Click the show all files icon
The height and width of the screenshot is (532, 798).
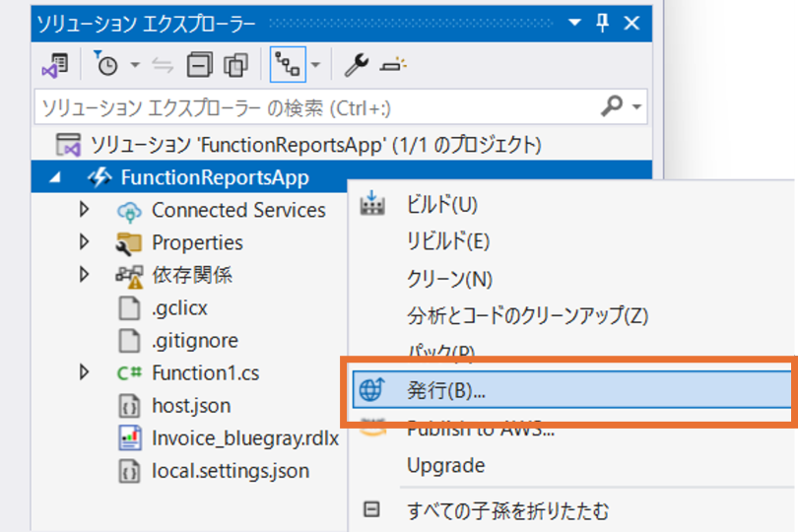tap(235, 65)
